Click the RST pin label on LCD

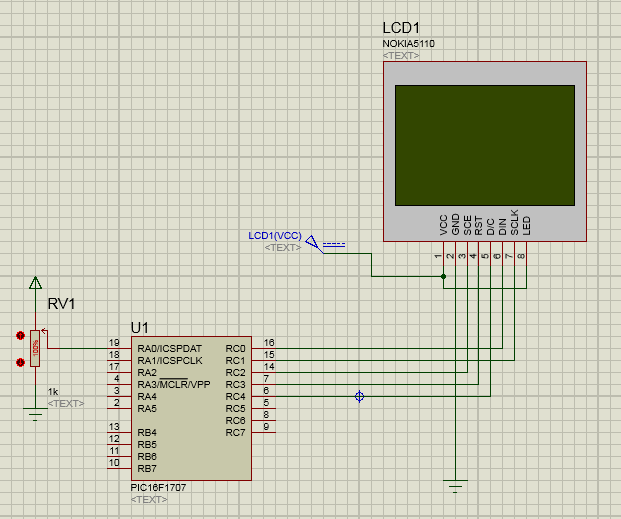pyautogui.click(x=478, y=225)
